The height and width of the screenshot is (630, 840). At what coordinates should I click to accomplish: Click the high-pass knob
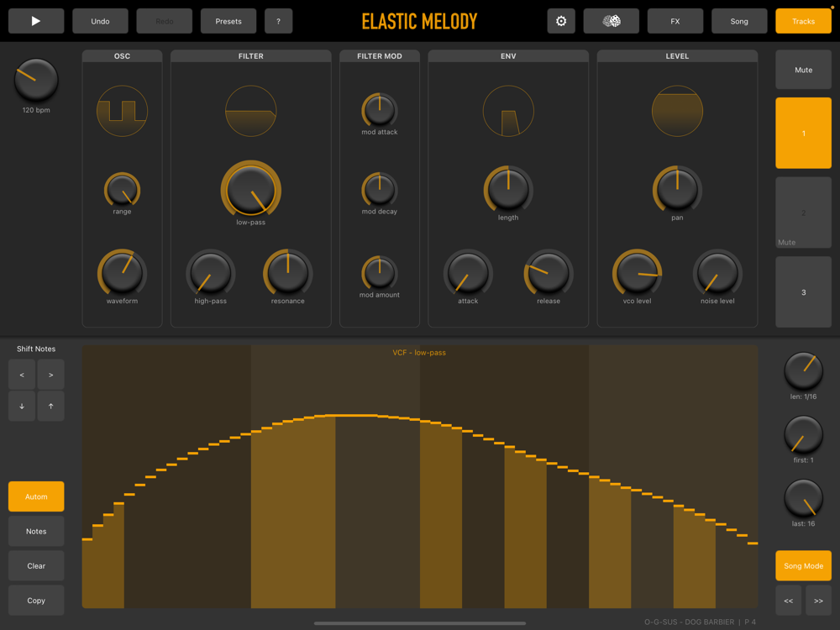pos(211,273)
